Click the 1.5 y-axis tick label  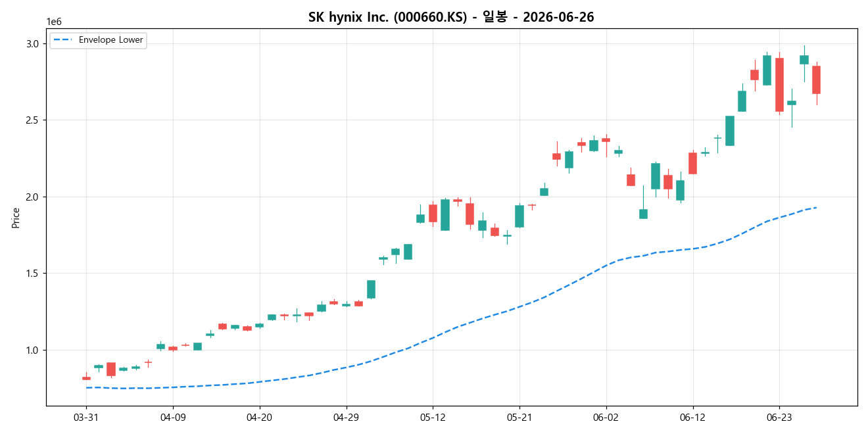tap(34, 274)
